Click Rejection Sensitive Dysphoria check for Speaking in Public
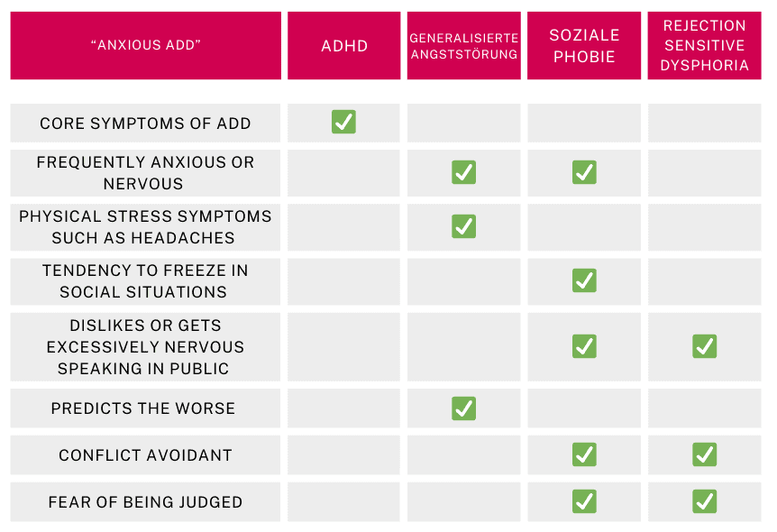 pos(704,346)
